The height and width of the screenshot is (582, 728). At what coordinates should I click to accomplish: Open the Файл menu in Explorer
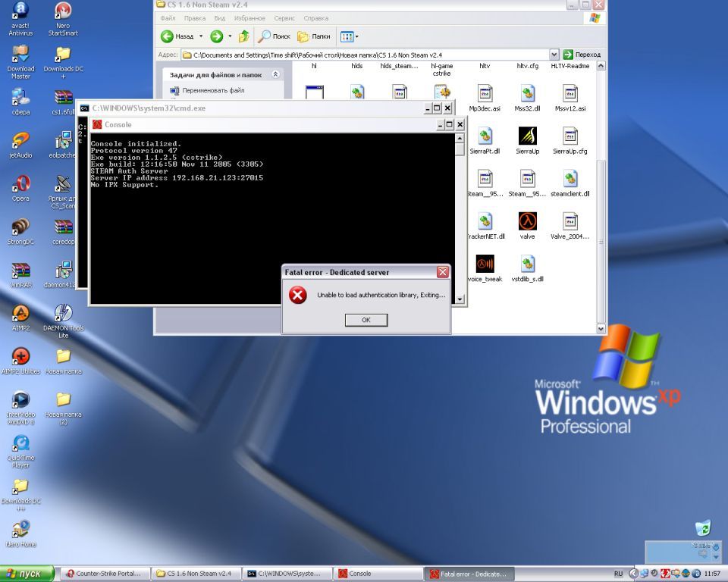point(168,18)
